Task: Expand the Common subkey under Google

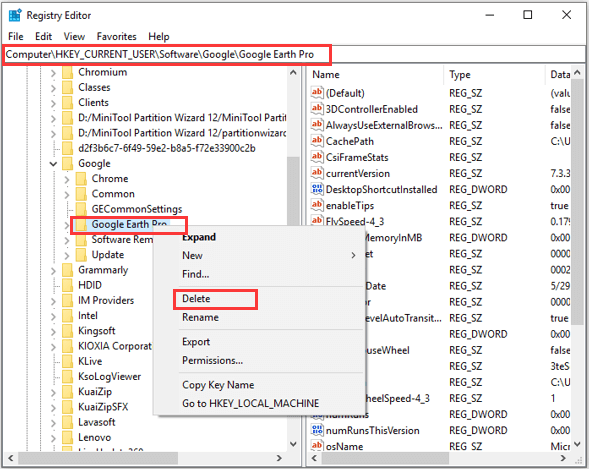Action: click(67, 194)
